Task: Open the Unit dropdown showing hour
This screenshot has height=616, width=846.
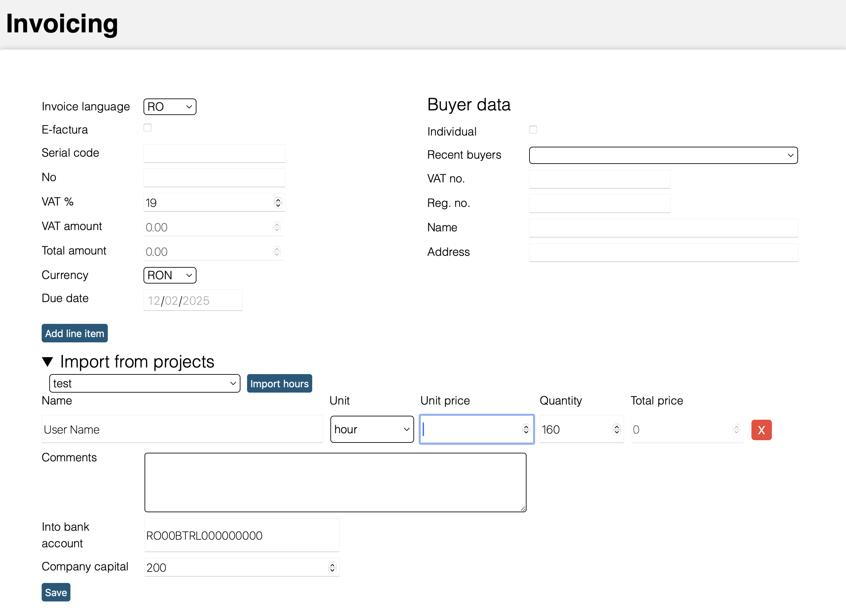Action: click(372, 429)
